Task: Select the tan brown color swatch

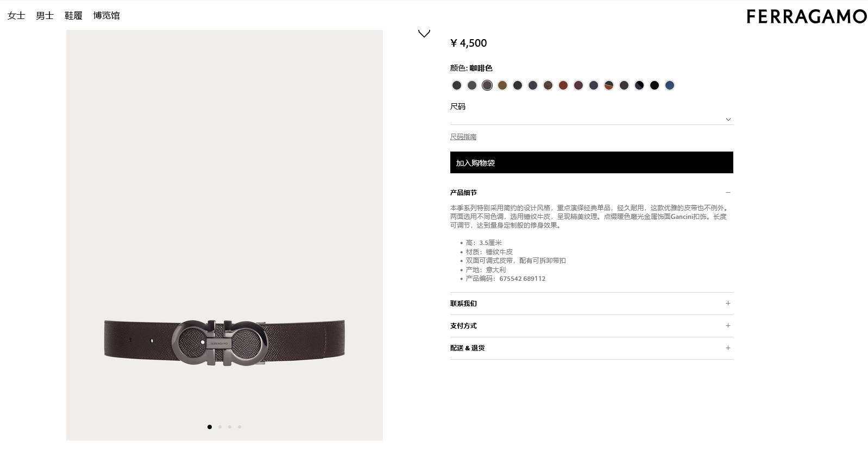Action: tap(502, 85)
